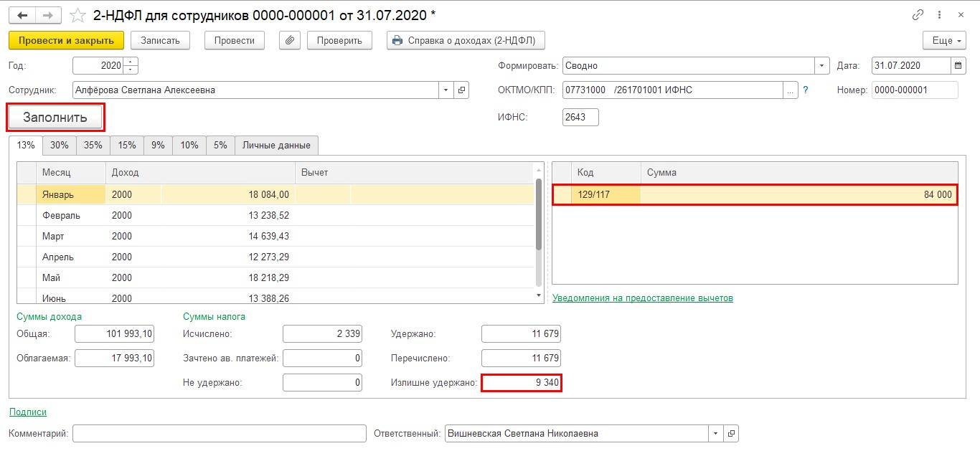Open the Подписи link
The width and height of the screenshot is (980, 451).
[28, 412]
